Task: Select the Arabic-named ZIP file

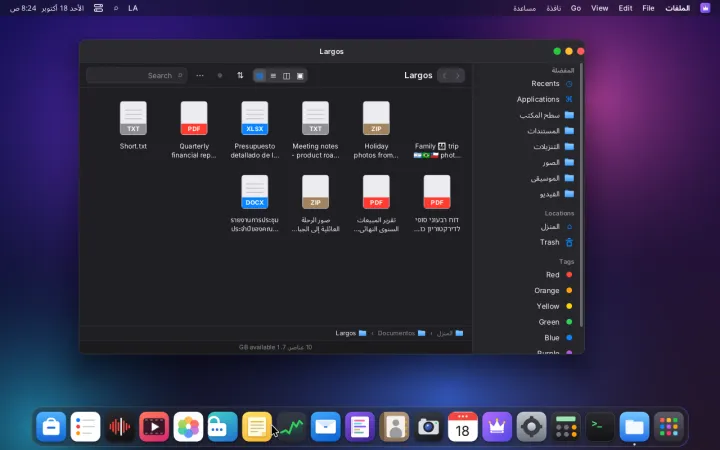Action: point(315,203)
